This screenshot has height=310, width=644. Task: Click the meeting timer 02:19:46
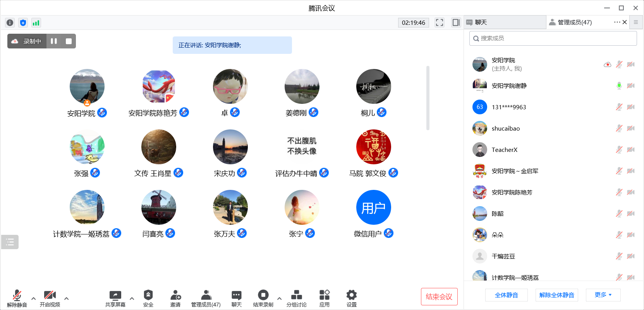(414, 22)
